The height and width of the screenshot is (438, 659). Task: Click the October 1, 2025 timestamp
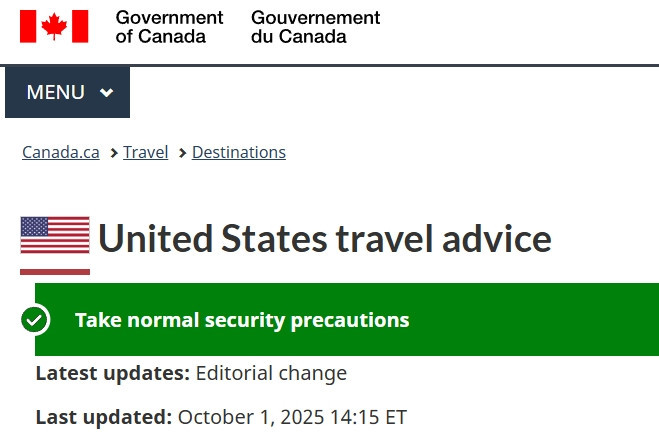point(292,417)
